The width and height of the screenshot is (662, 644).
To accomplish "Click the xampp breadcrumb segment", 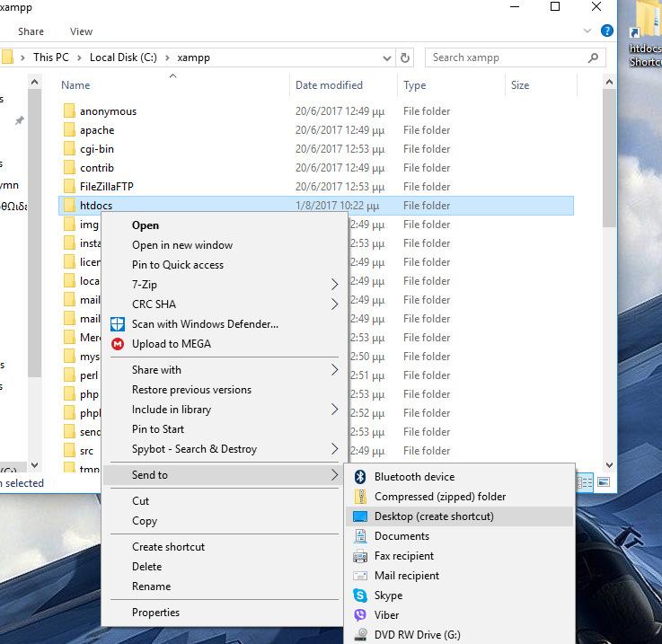I will (x=193, y=57).
